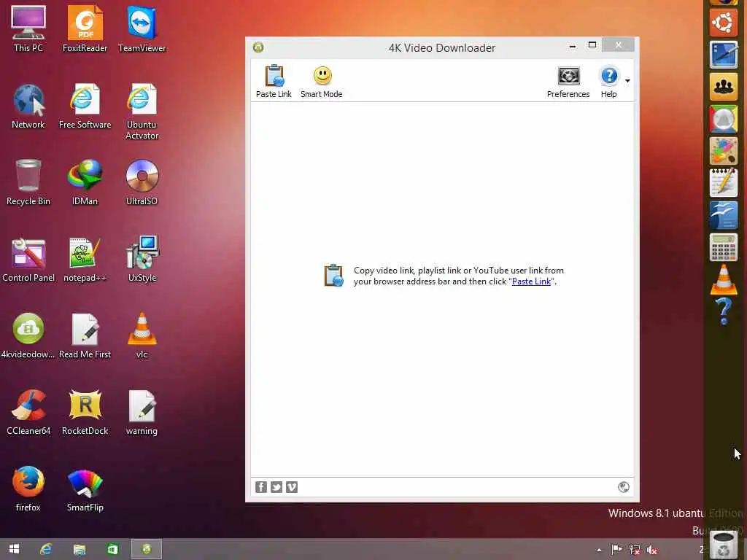Open the Twitter icon in the footer
Image resolution: width=747 pixels, height=560 pixels.
click(276, 486)
